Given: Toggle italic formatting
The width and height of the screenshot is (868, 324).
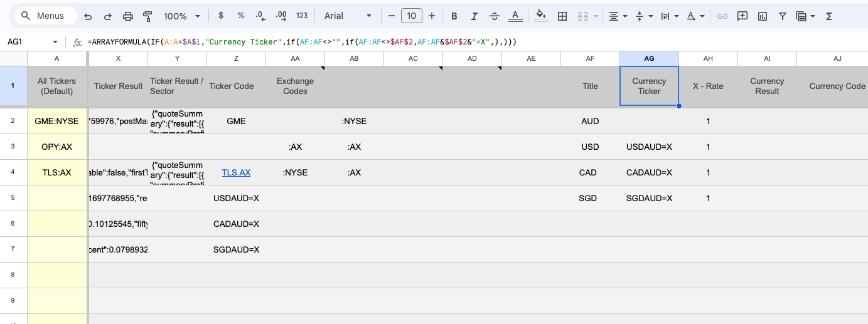Looking at the screenshot, I should coord(474,16).
